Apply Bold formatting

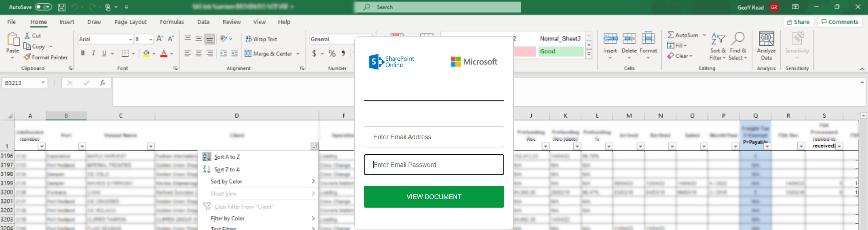pyautogui.click(x=83, y=53)
